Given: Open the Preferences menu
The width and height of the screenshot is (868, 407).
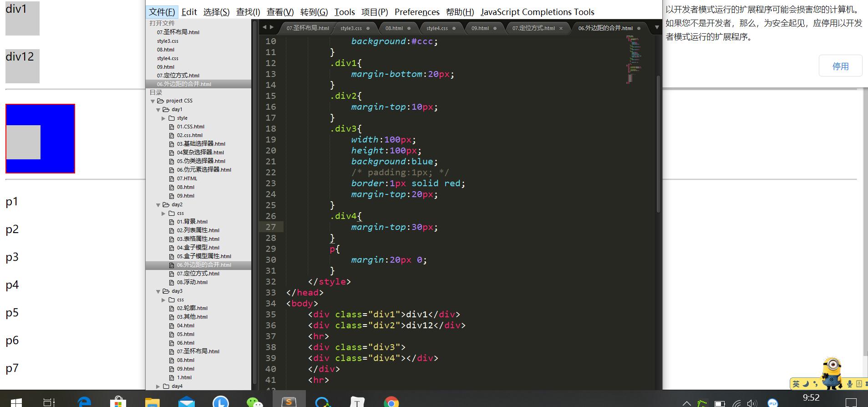Looking at the screenshot, I should [417, 12].
